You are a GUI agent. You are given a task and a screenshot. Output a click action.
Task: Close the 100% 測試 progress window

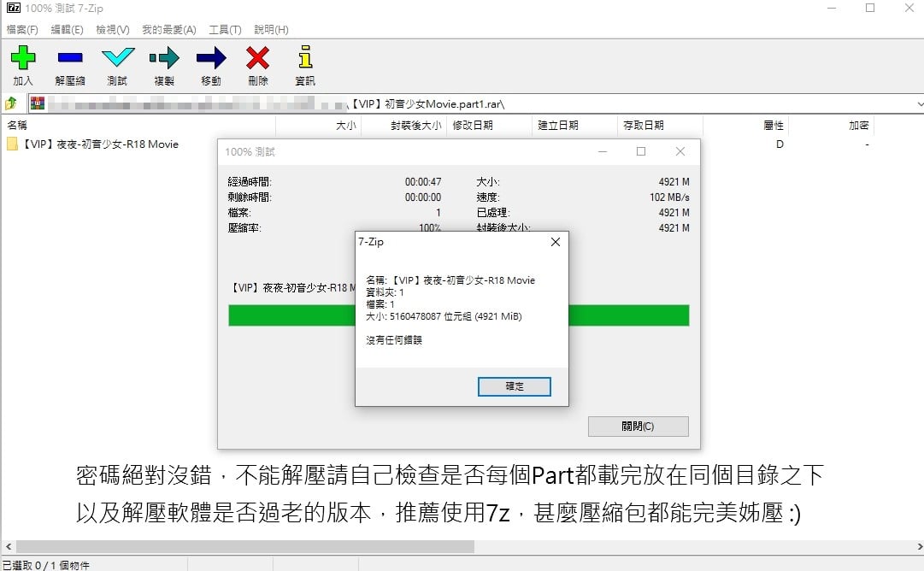[680, 151]
